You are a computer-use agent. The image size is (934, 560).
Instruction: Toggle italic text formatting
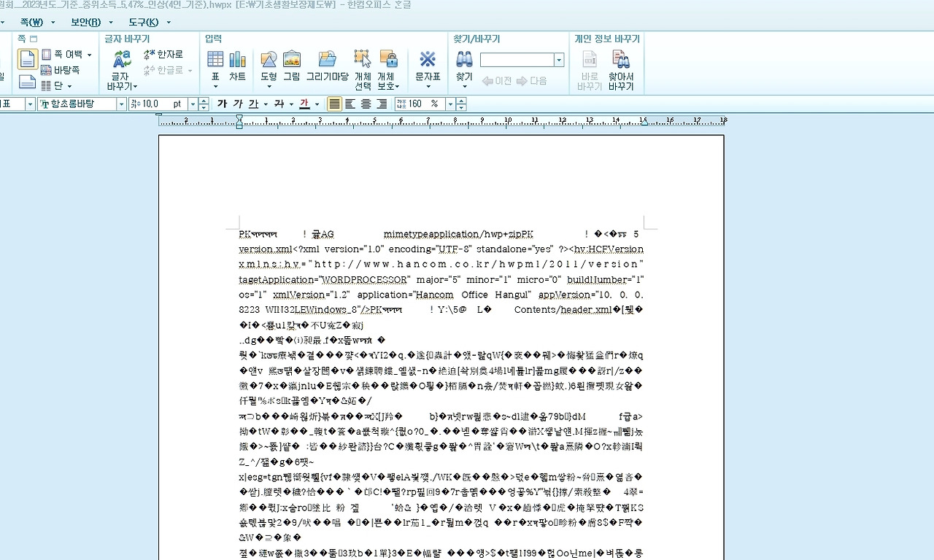[238, 104]
